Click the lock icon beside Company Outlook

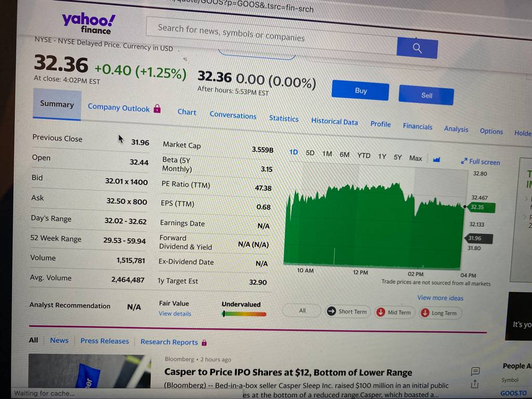coord(157,109)
